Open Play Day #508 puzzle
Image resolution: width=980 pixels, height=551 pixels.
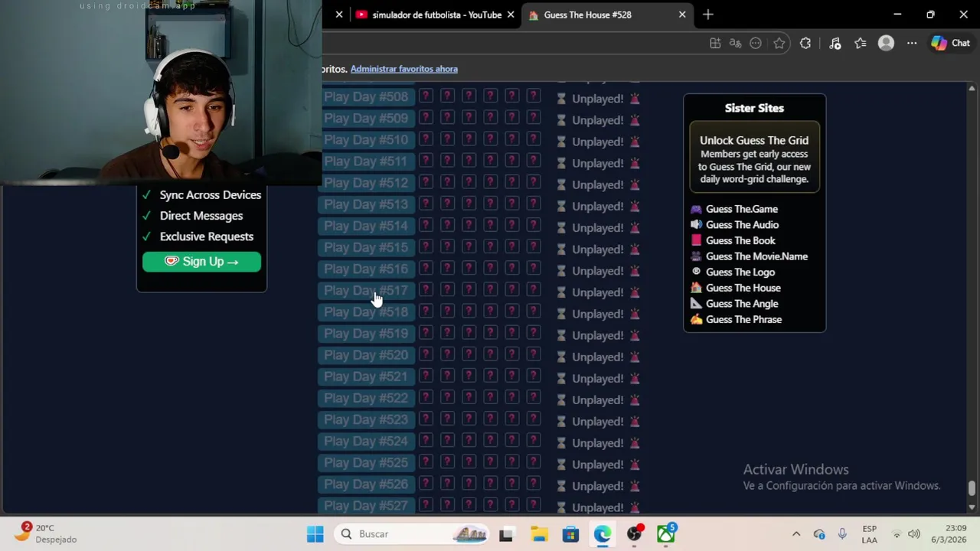367,97
